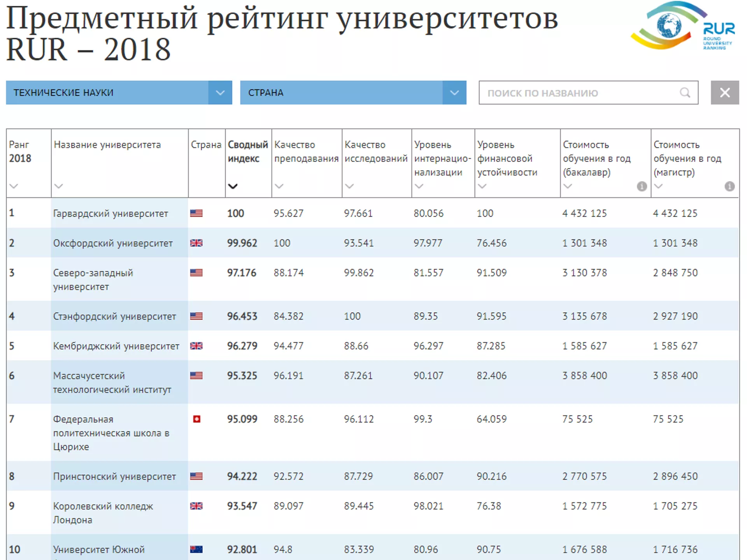Select research quality value 99.862
This screenshot has width=747, height=560.
coord(359,273)
